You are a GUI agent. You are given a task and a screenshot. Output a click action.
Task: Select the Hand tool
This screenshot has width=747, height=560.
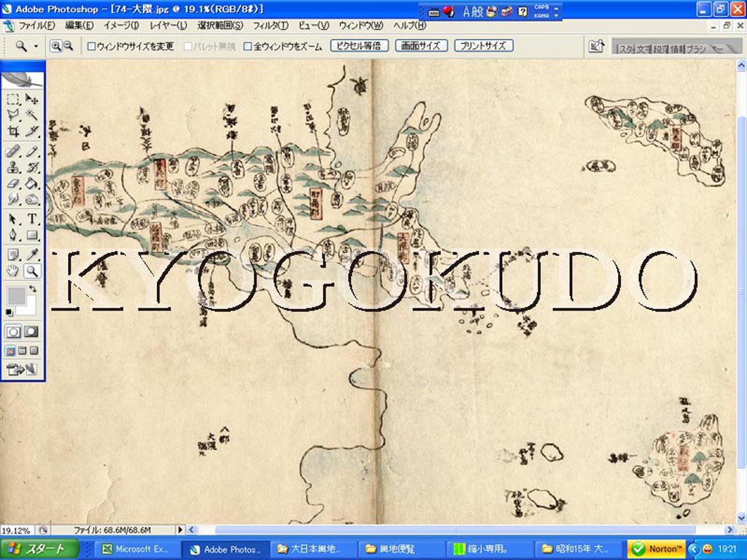click(x=13, y=271)
